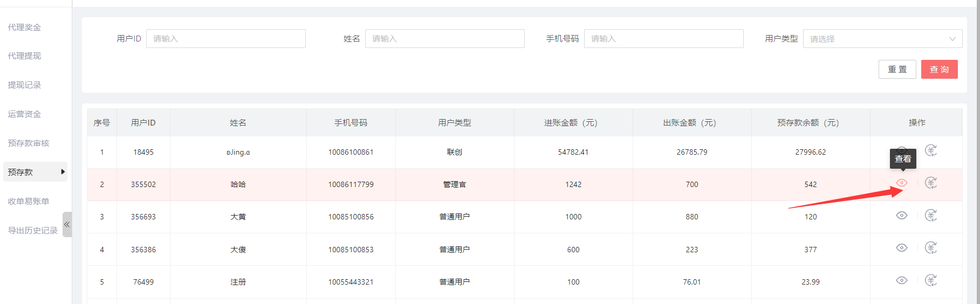Open eye view icon in the 大傻 row
This screenshot has width=980, height=304.
901,248
